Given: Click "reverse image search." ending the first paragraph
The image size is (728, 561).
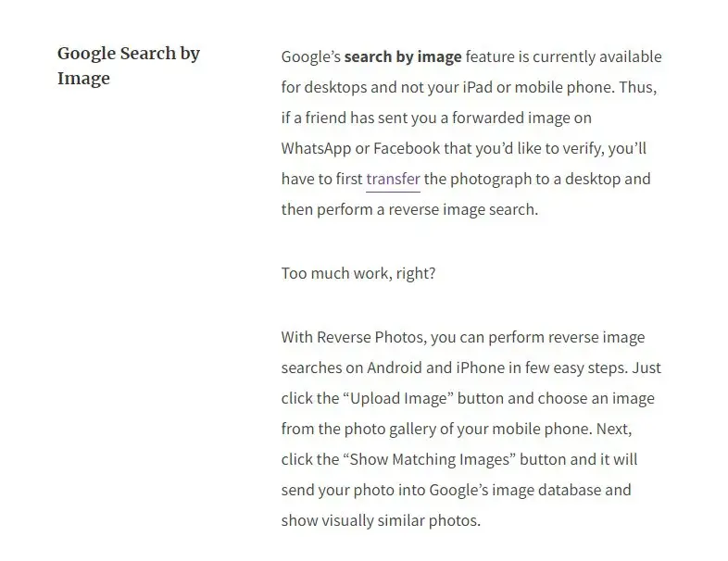Looking at the screenshot, I should click(x=463, y=210).
